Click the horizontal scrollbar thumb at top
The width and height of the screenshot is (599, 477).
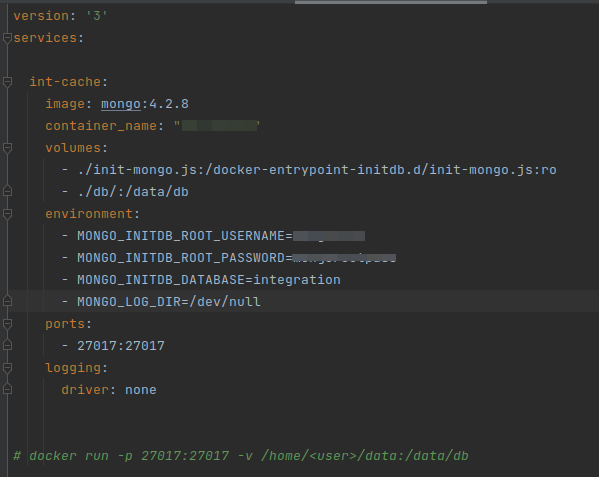[x=391, y=2]
